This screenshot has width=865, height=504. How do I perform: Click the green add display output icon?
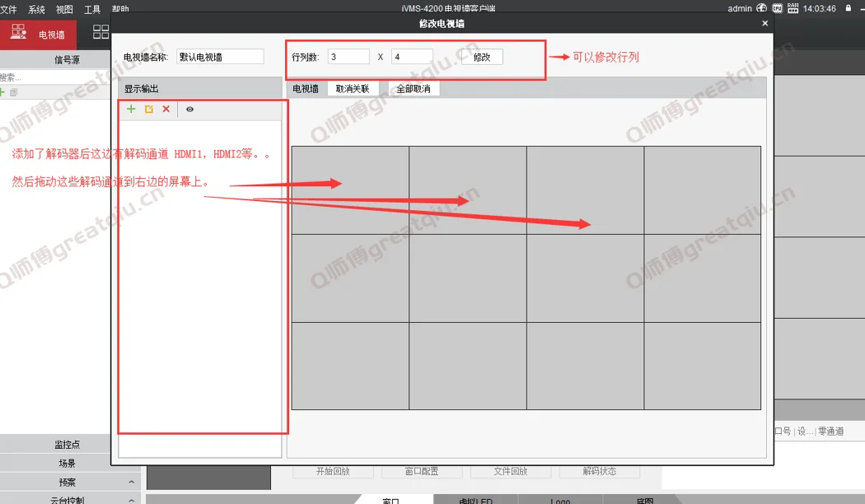click(131, 109)
